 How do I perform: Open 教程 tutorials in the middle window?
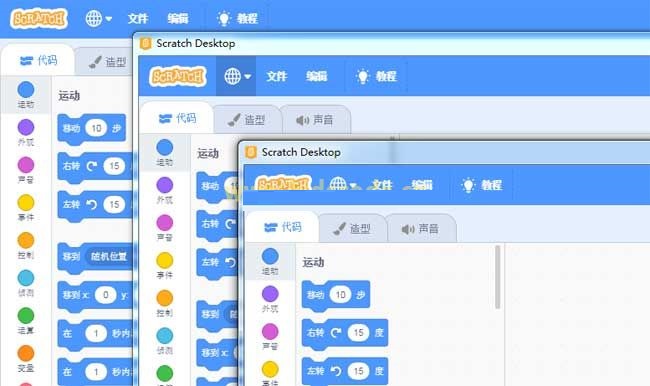click(x=376, y=76)
